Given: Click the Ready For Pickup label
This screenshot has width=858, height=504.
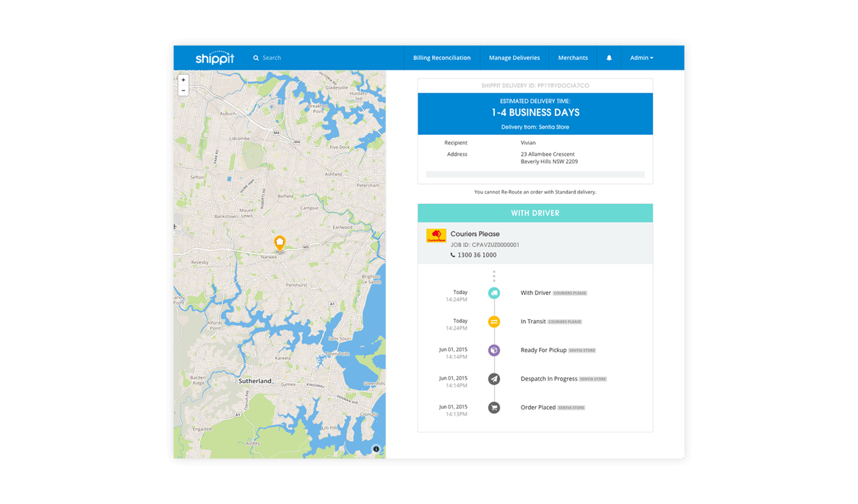Looking at the screenshot, I should click(x=543, y=350).
